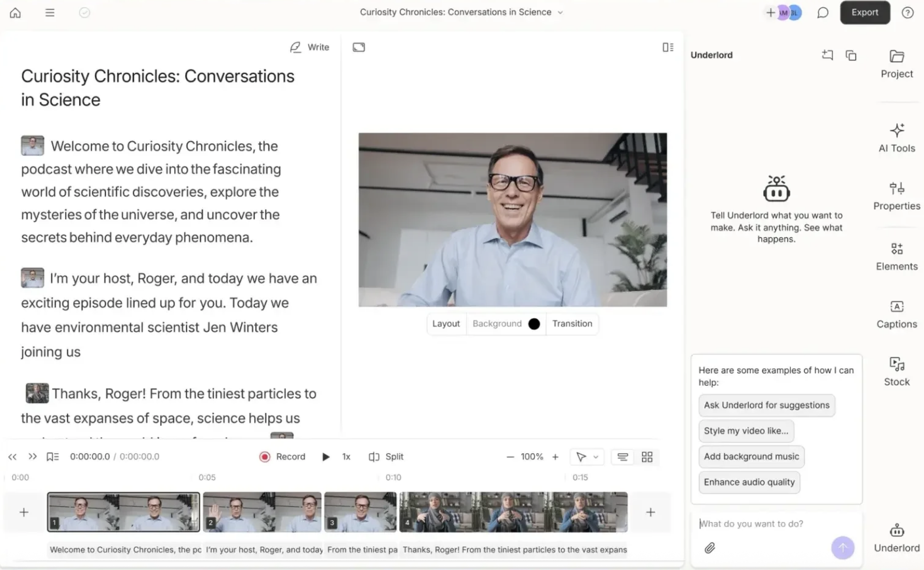Open the project title dropdown
Screen dimensions: 924x570
(x=560, y=12)
